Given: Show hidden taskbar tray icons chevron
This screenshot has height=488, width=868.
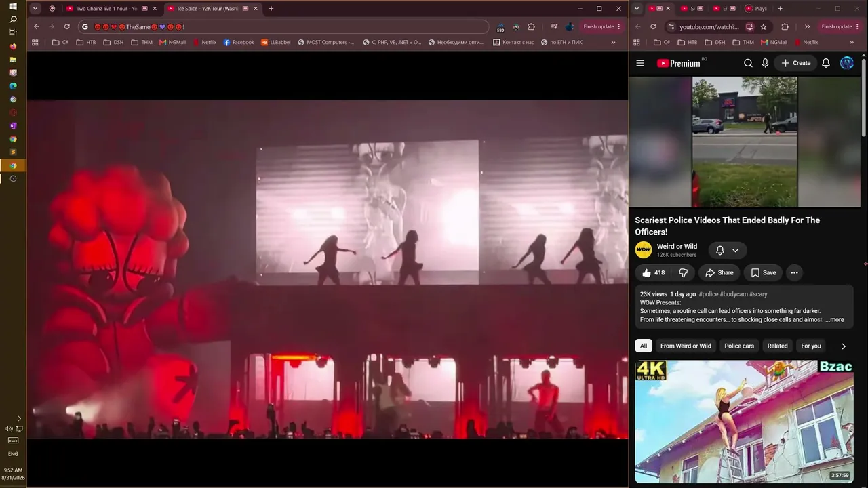Looking at the screenshot, I should point(19,418).
